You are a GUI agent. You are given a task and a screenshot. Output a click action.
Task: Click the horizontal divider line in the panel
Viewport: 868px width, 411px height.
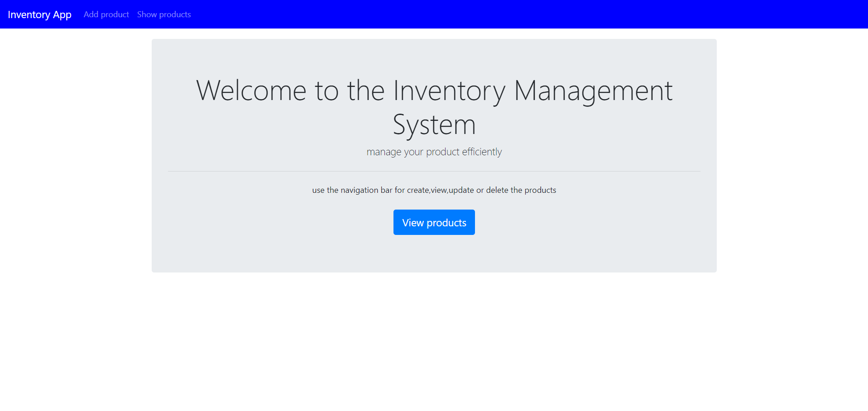pyautogui.click(x=434, y=171)
